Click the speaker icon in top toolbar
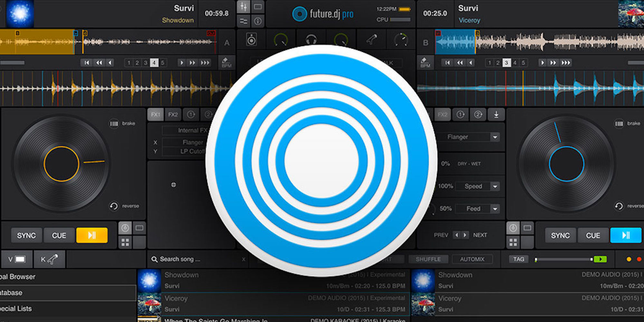The height and width of the screenshot is (322, 644). [x=251, y=40]
